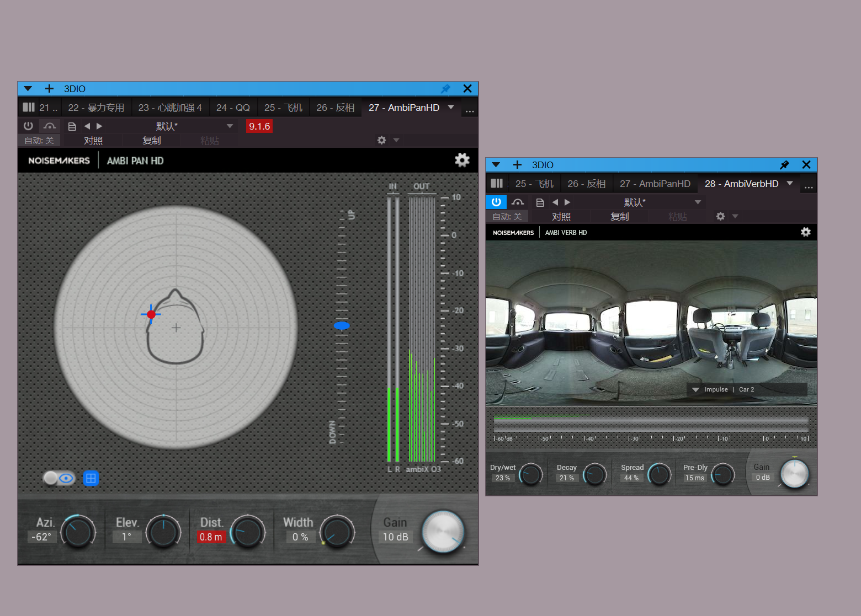Open window menu triangle in right 3DIO titlebar
This screenshot has width=861, height=616.
496,164
